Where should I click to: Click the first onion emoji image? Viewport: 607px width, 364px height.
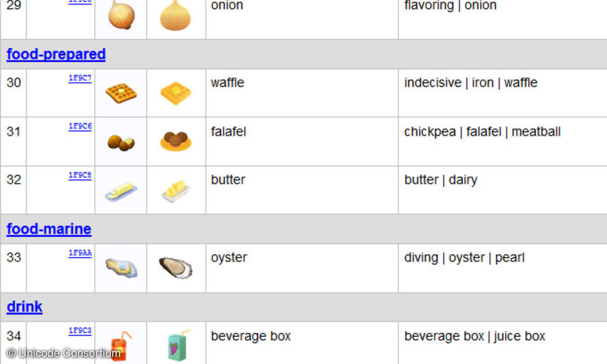pyautogui.click(x=121, y=15)
